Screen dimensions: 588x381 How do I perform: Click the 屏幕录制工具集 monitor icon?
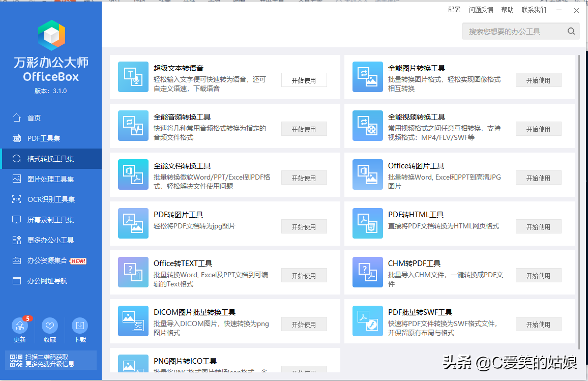(17, 220)
